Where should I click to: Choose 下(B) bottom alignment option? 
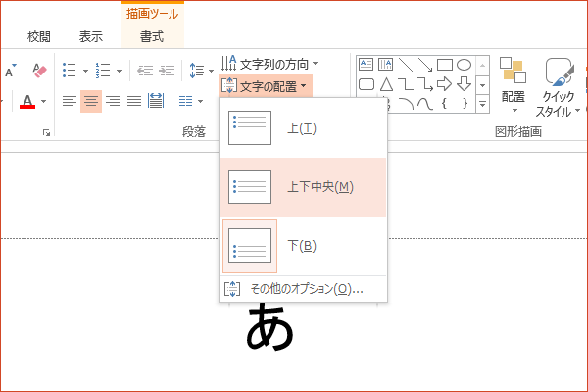click(x=303, y=246)
